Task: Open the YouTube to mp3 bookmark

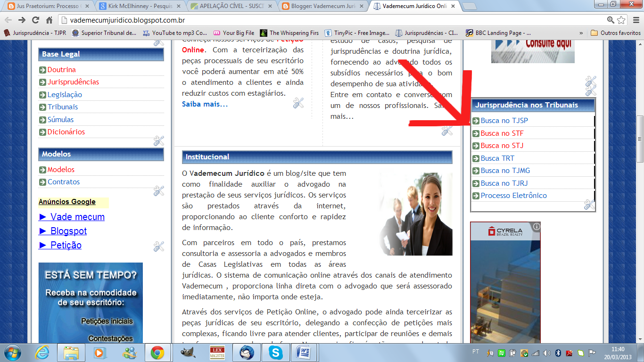Action: [x=175, y=33]
